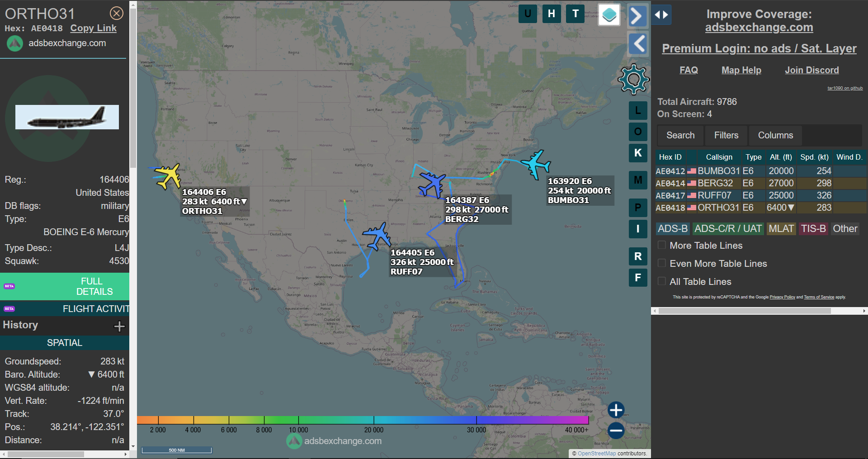This screenshot has width=868, height=459.
Task: Click the K map button
Action: point(638,153)
